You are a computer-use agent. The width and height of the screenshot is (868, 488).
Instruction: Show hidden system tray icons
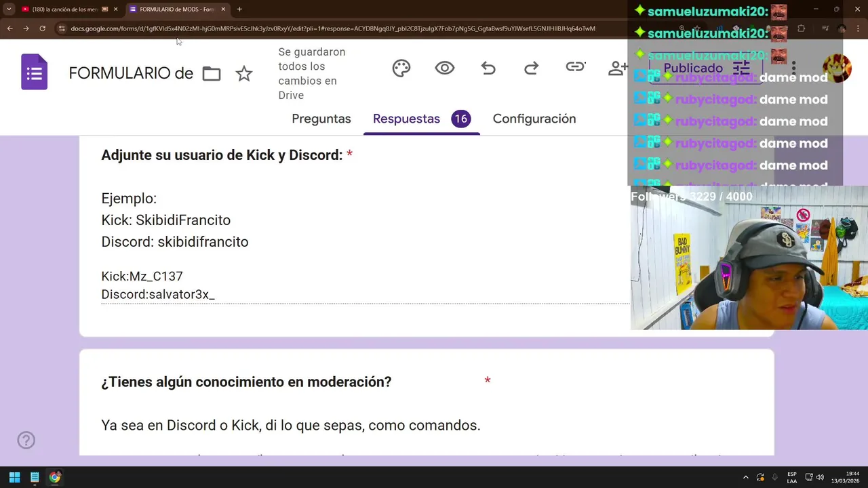pos(745,477)
